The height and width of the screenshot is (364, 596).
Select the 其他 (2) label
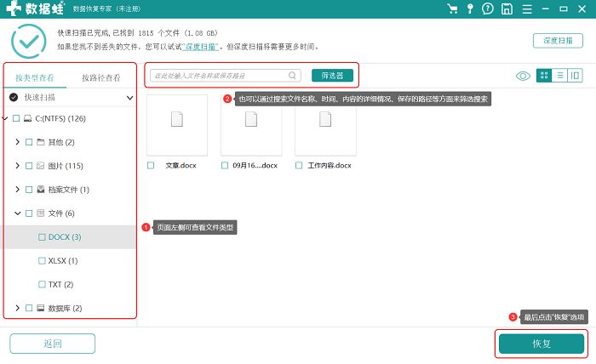[x=61, y=142]
